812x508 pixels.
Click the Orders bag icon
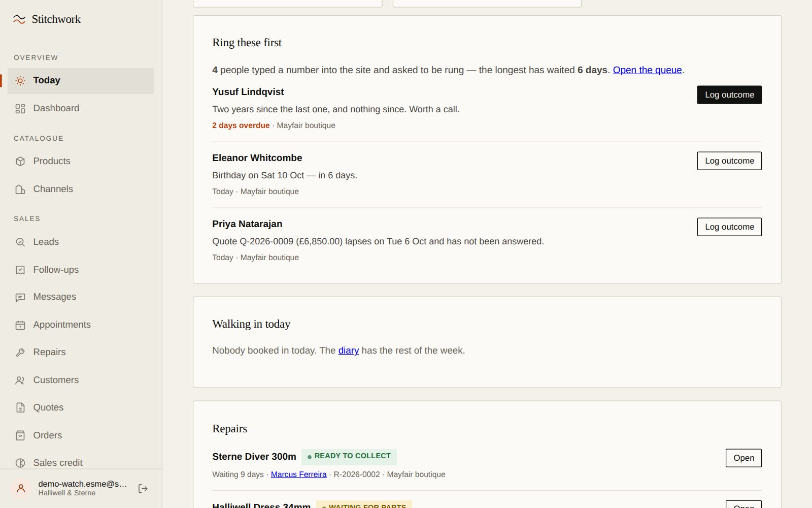(20, 436)
